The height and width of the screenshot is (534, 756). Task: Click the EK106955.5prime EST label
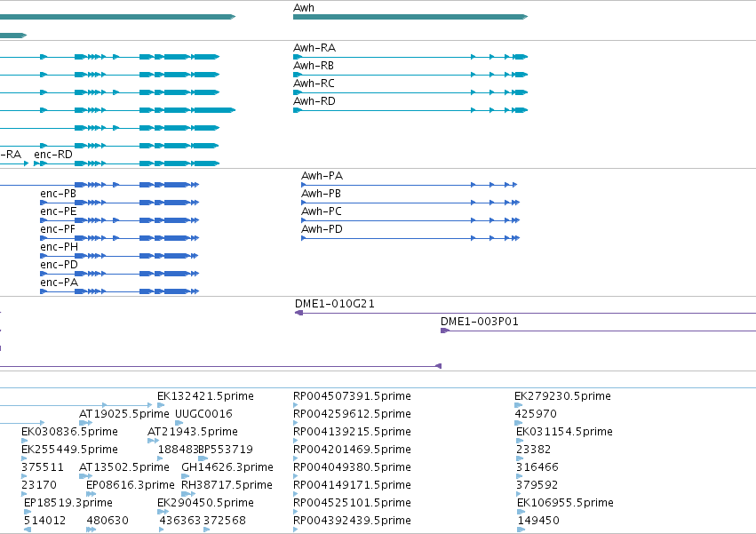(x=565, y=503)
